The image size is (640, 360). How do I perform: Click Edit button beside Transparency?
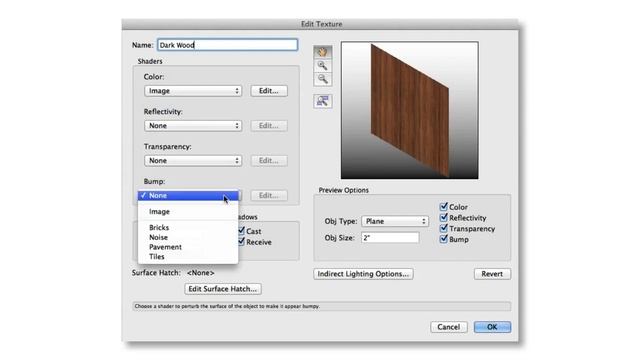269,160
